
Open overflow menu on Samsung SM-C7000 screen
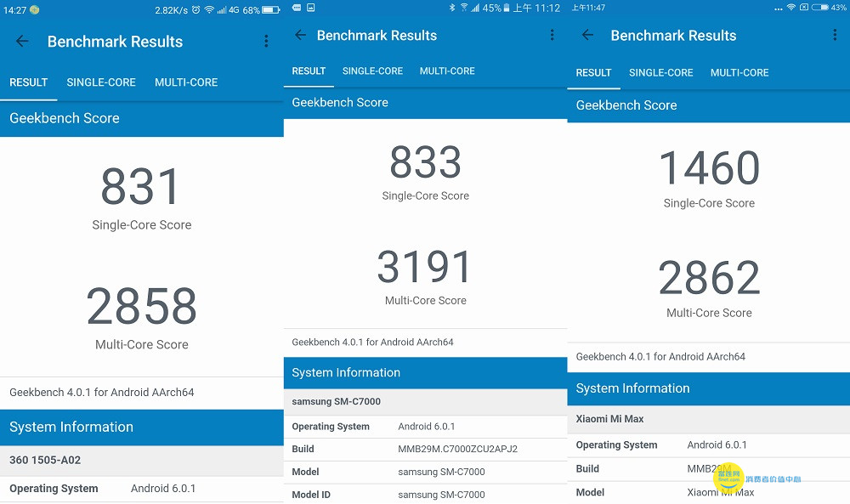pos(552,35)
